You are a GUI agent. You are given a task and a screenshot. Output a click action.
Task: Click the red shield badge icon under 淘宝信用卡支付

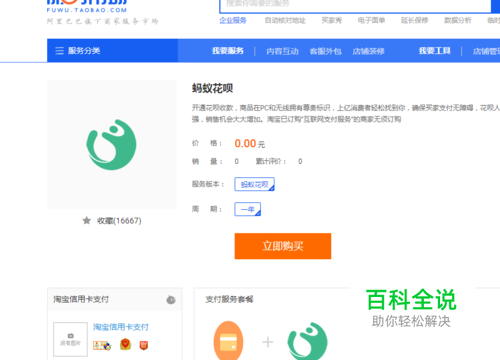click(144, 345)
